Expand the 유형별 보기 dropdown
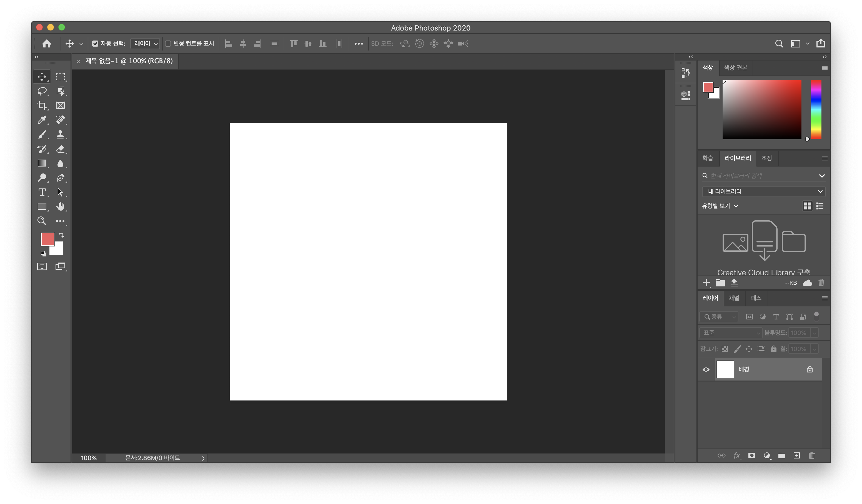 [720, 206]
